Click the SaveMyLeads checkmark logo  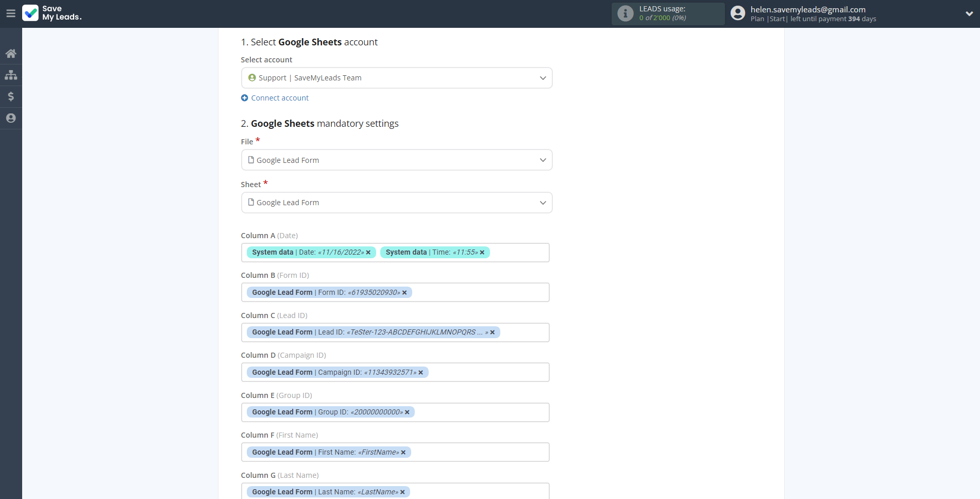tap(30, 13)
